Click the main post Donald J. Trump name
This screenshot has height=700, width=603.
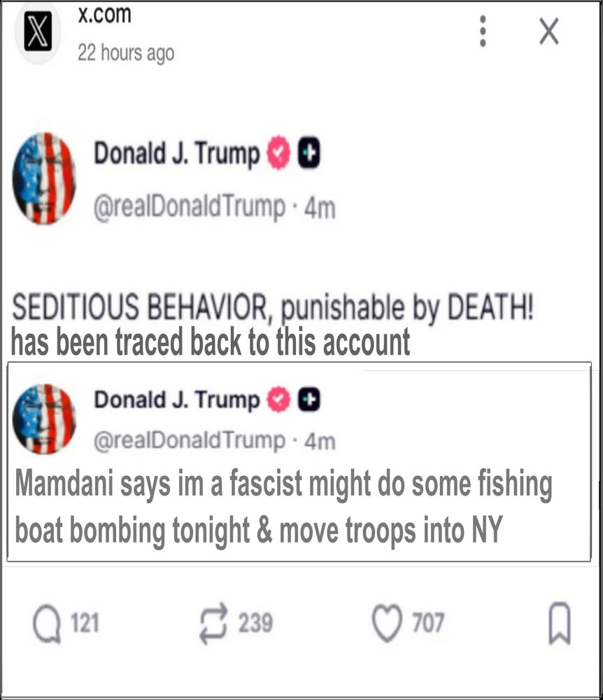pos(176,154)
